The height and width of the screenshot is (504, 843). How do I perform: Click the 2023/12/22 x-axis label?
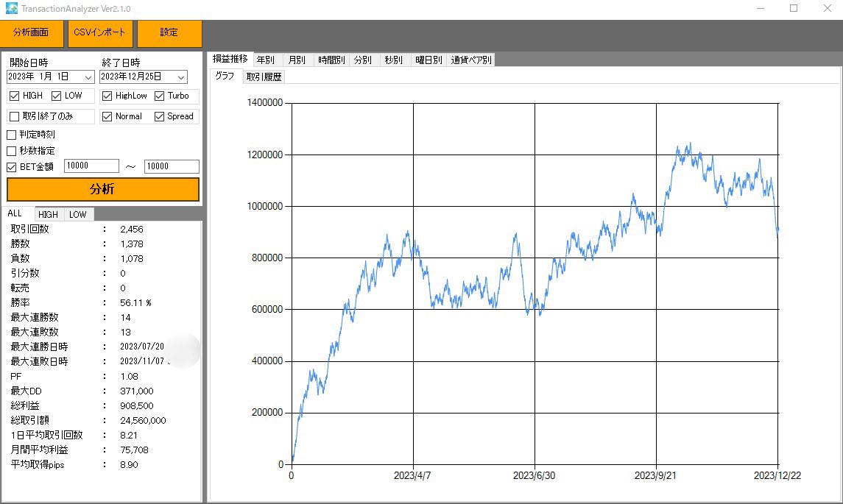(777, 476)
